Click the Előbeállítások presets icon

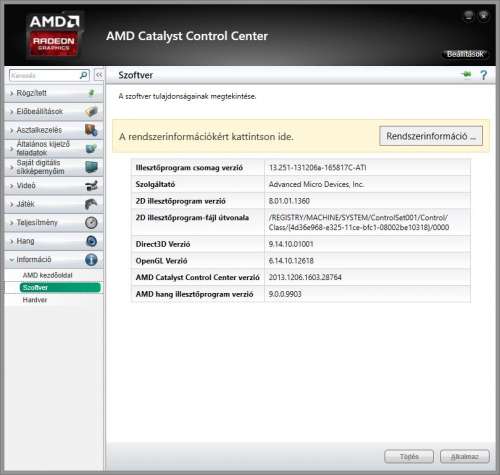91,111
